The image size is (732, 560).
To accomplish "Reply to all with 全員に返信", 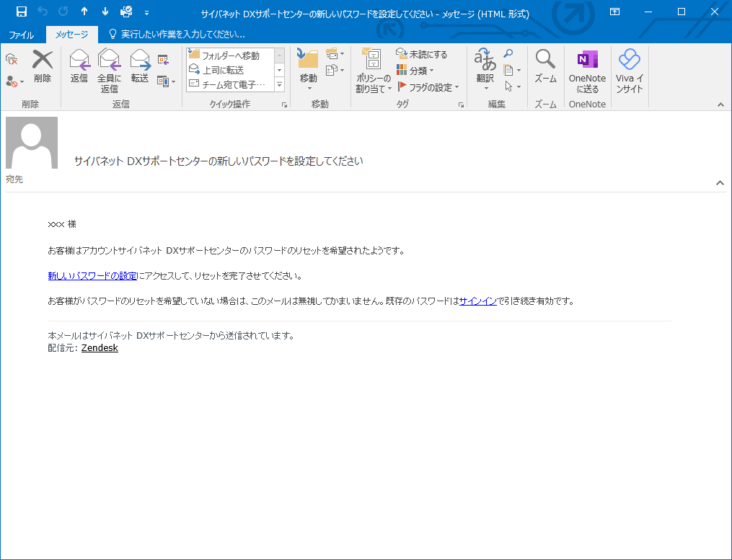I will click(109, 71).
